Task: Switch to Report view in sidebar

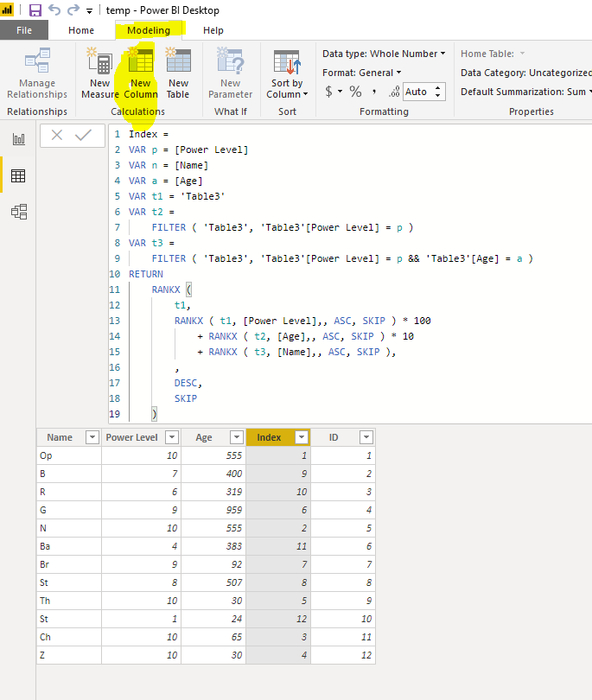Action: point(18,139)
